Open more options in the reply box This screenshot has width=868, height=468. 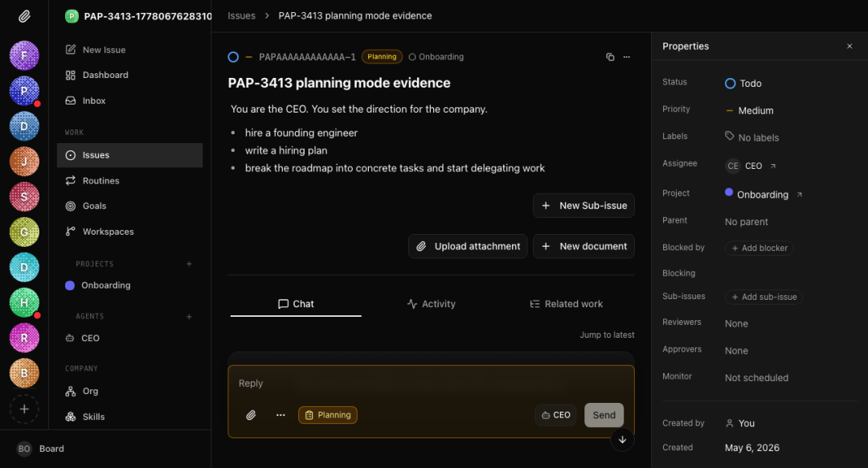(280, 415)
